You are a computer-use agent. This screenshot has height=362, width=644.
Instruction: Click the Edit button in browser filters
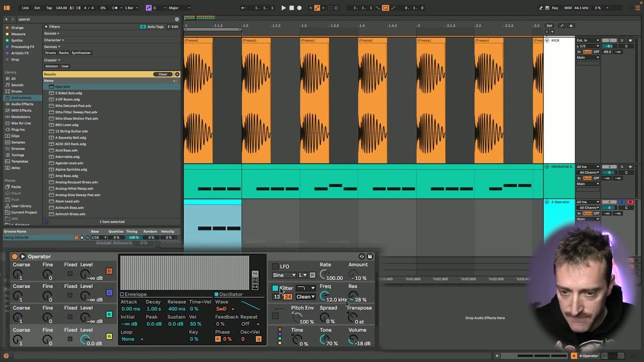[174, 27]
